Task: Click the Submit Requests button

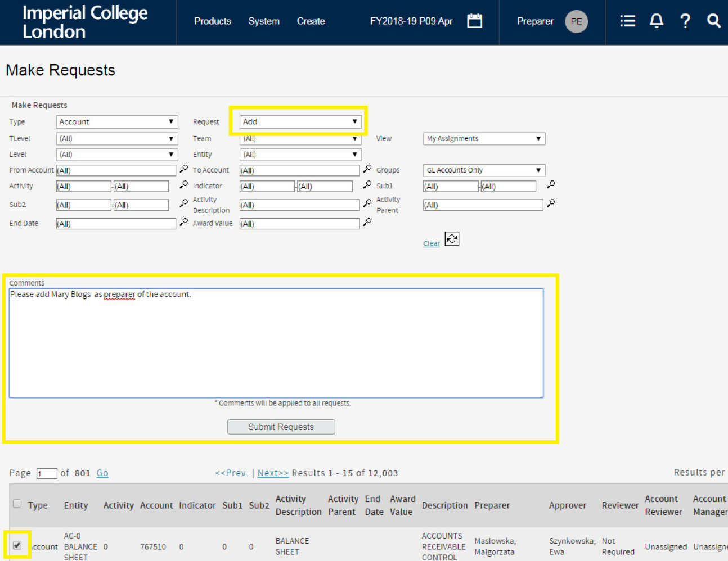Action: click(x=281, y=427)
